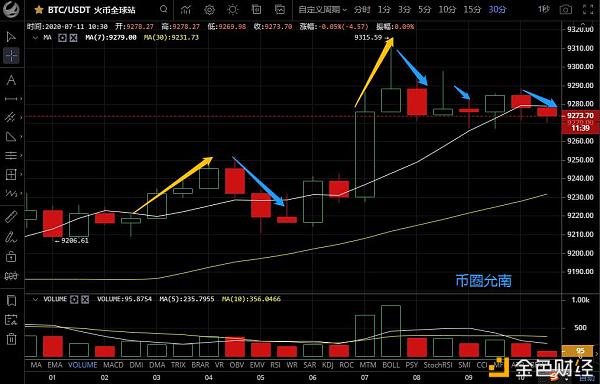Select the text annotation tool
The width and height of the screenshot is (600, 384).
coord(11,80)
